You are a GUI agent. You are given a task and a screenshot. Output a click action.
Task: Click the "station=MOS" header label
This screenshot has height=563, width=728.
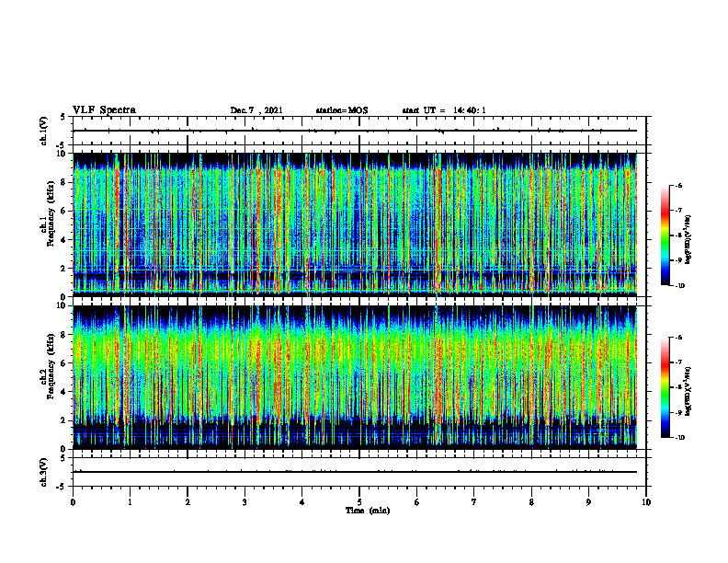click(x=342, y=110)
